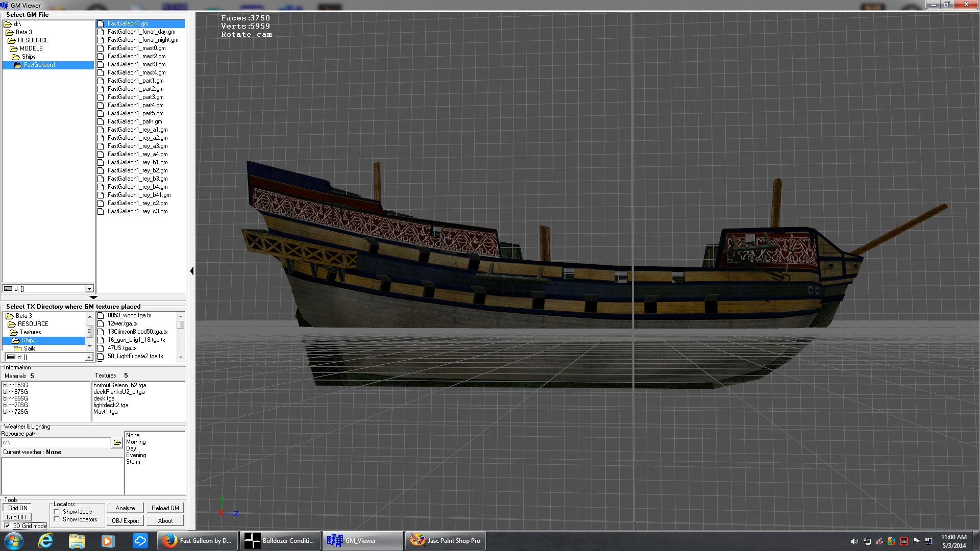Select FastGalleon1.gm in the file list
The image size is (980, 551).
140,23
